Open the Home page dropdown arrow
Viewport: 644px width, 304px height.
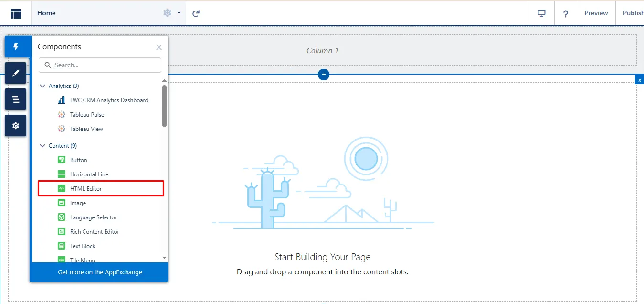(x=179, y=13)
